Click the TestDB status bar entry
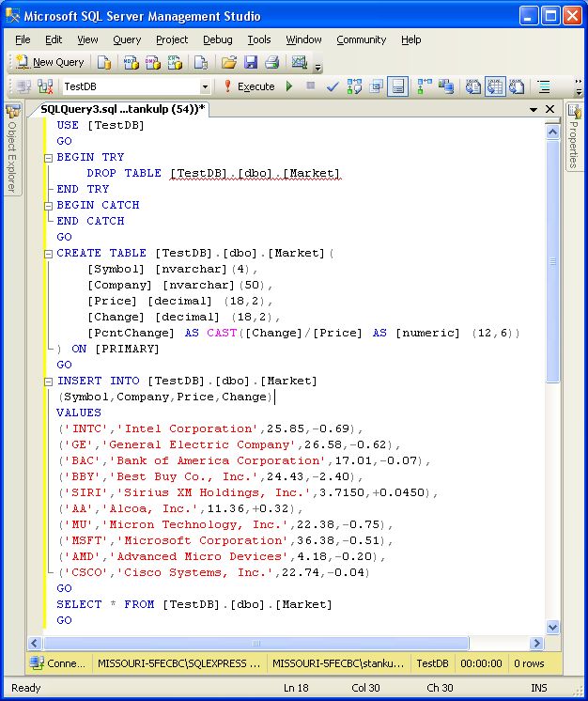The image size is (588, 701). [432, 663]
